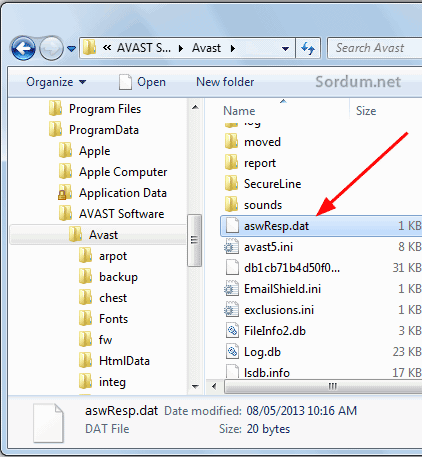Select ProgramData in the tree
Screen dimensions: 422x457
(104, 130)
